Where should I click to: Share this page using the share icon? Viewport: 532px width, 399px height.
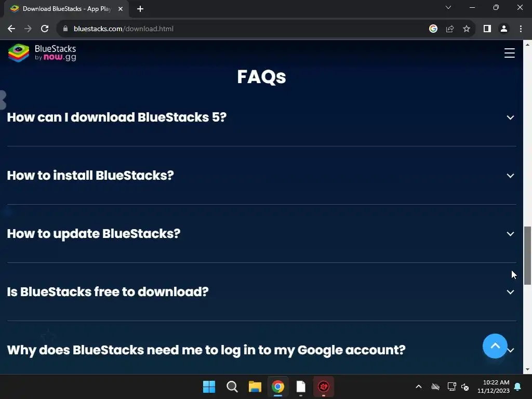pos(450,29)
